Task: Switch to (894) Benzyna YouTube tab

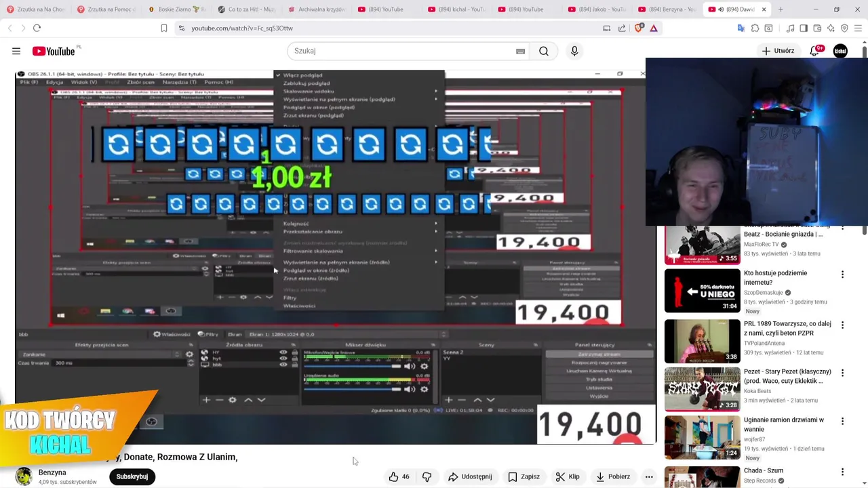Action: [668, 9]
